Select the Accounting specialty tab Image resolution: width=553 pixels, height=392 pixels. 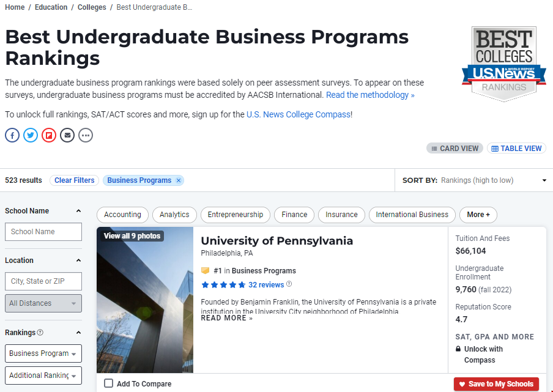122,215
